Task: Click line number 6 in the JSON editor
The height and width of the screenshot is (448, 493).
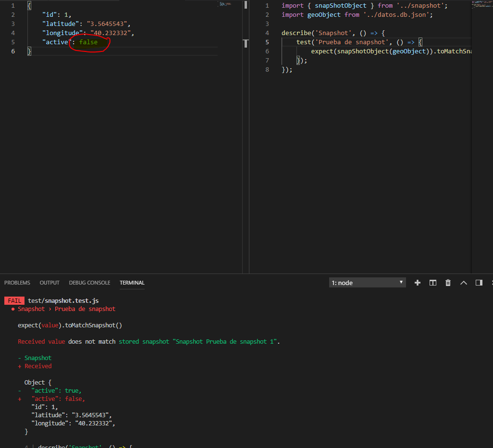Action: [13, 51]
